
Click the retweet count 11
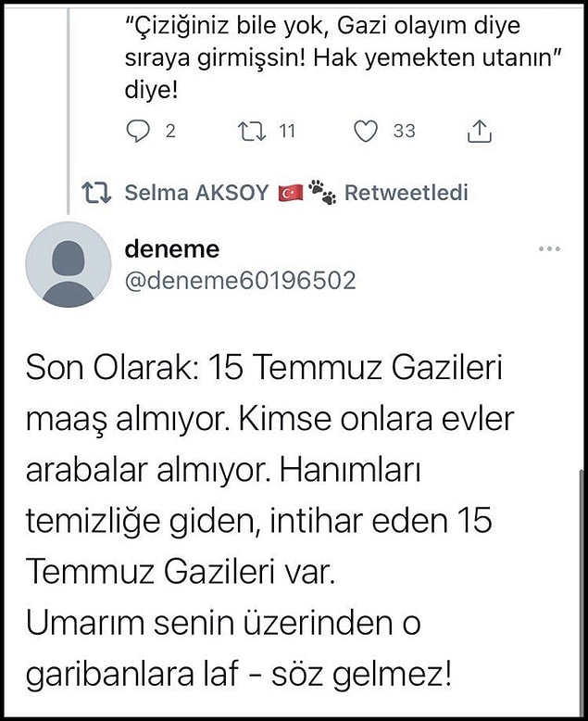[287, 132]
